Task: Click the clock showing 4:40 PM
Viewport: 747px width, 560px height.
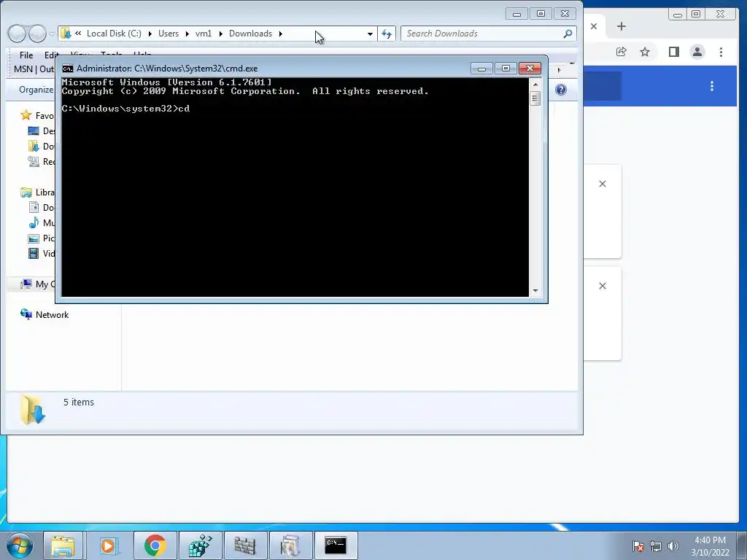Action: point(710,540)
